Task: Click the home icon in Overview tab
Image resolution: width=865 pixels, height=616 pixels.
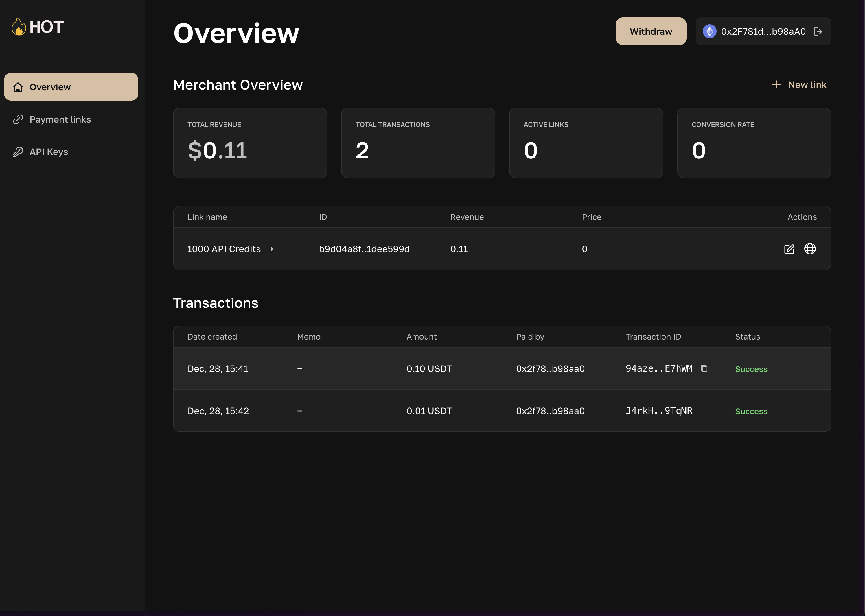Action: pos(18,87)
